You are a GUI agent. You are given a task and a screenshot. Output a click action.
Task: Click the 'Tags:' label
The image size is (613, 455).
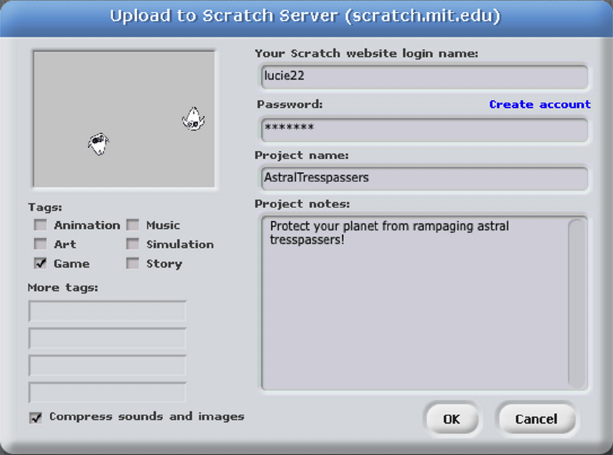point(45,207)
